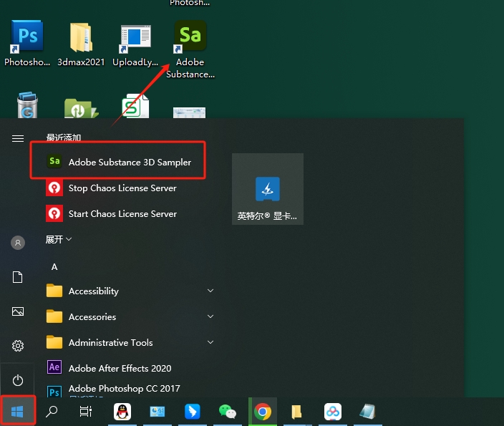
Task: Open Documents from Start sidebar
Action: [x=18, y=277]
